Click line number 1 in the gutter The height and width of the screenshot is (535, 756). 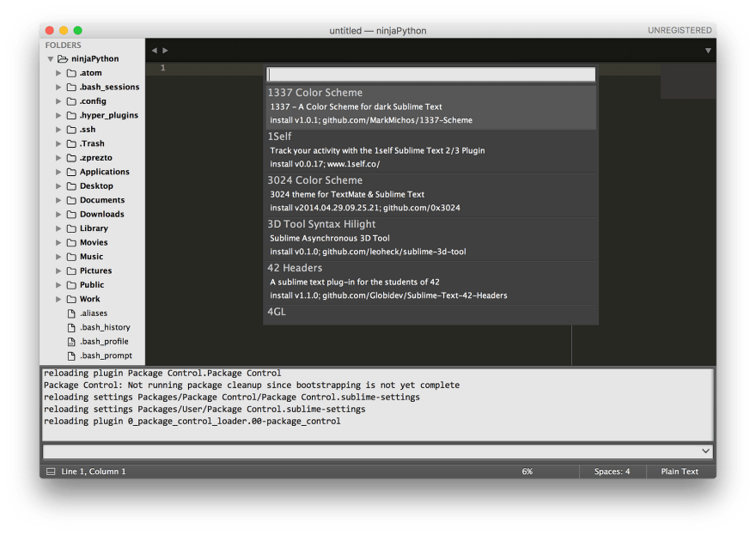pyautogui.click(x=163, y=68)
